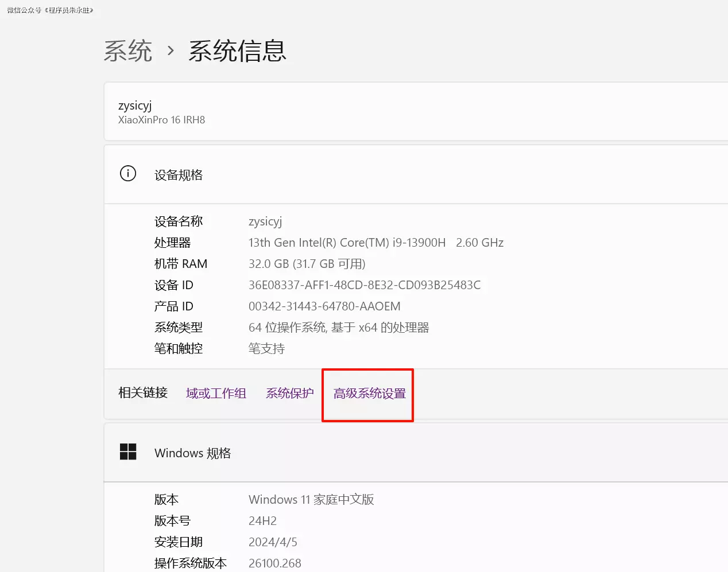Viewport: 728px width, 572px height.
Task: Go back to 系统 via the breadcrumb
Action: 128,51
